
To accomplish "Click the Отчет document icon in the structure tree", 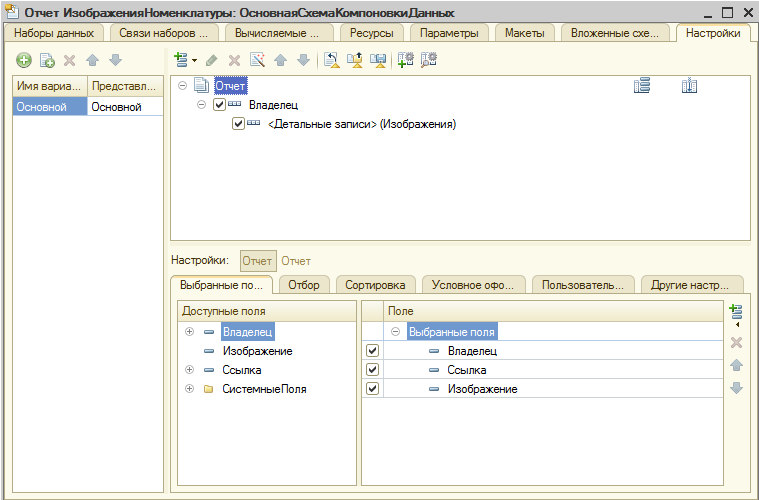I will [201, 85].
